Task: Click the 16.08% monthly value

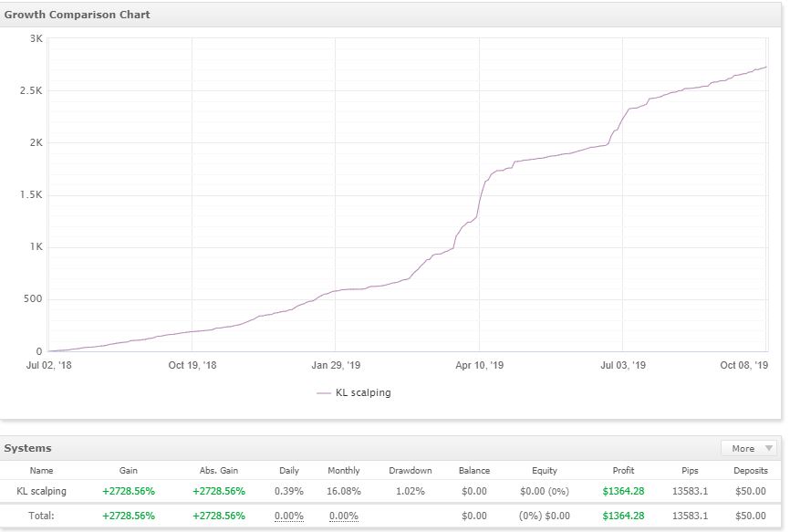Action: pyautogui.click(x=344, y=491)
